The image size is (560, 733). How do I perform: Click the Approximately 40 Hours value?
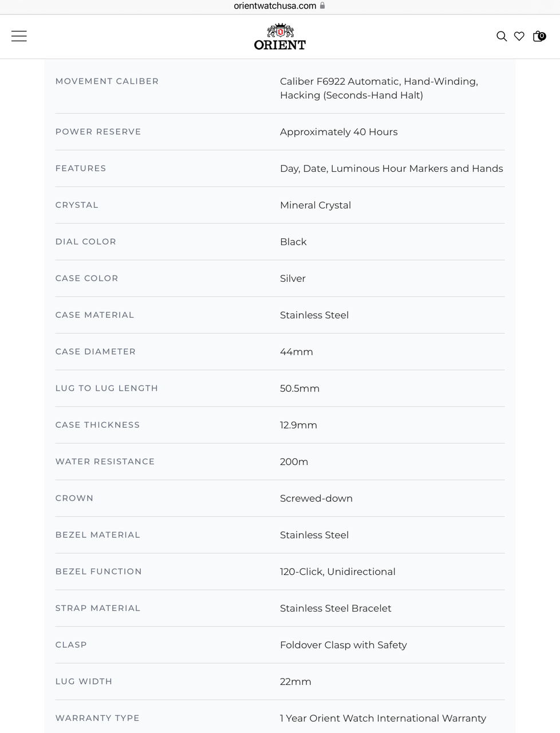pos(338,132)
